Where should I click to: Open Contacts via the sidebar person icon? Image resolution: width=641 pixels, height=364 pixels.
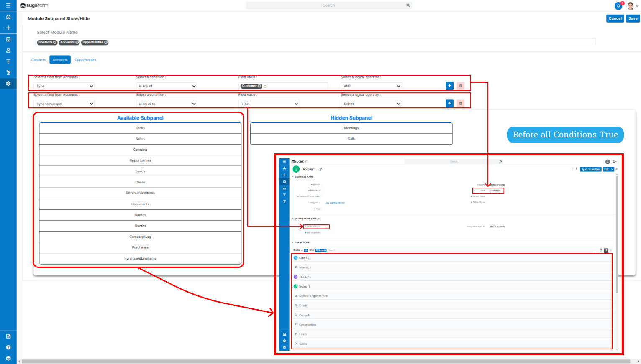click(x=8, y=50)
